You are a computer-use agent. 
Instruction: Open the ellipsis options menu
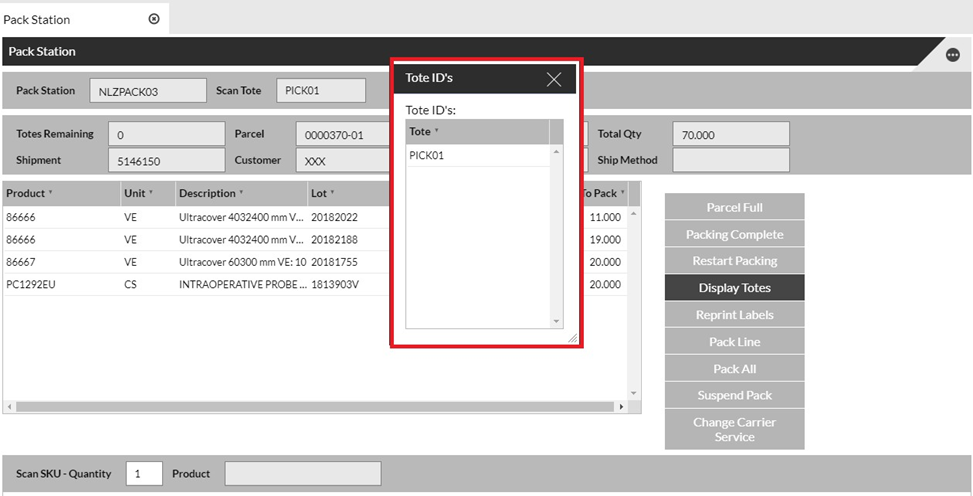click(x=952, y=56)
